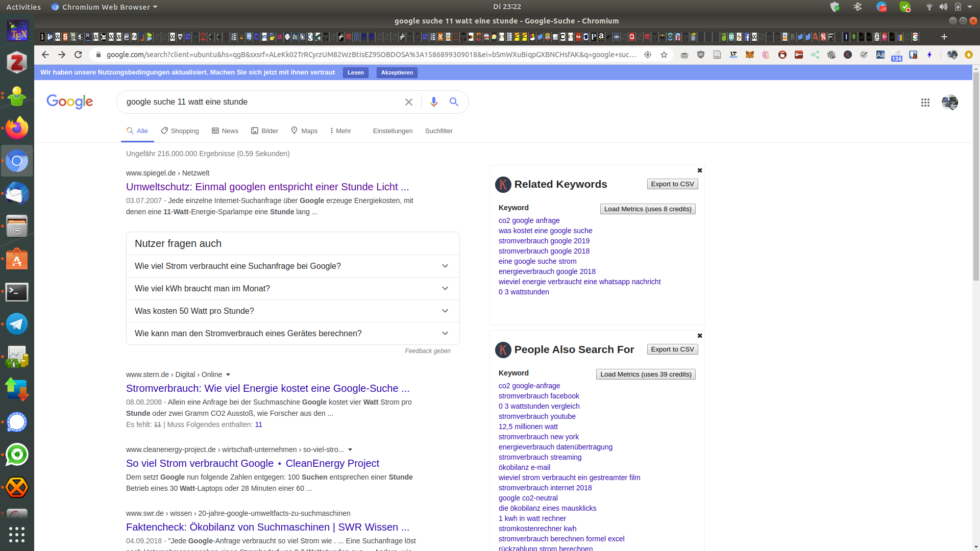Switch to the Shopping tab
980x551 pixels.
180,131
